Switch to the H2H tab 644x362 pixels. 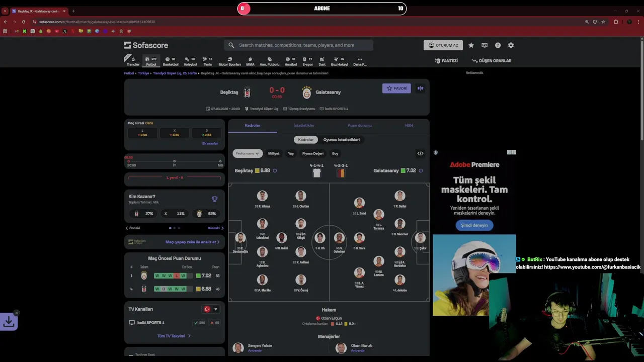409,125
